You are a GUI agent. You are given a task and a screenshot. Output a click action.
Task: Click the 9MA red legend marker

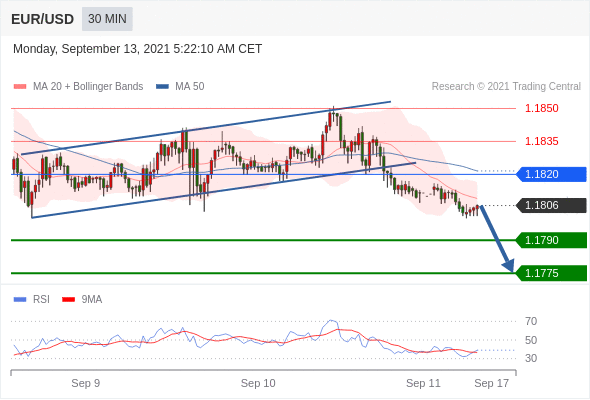(x=68, y=300)
